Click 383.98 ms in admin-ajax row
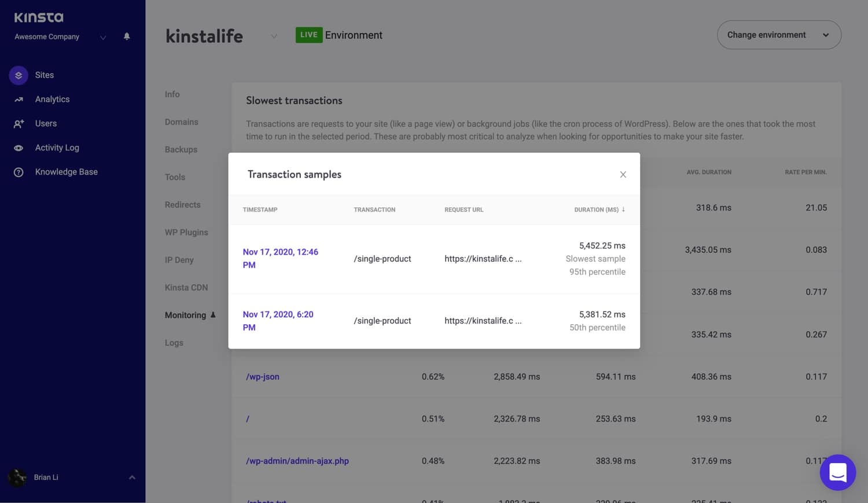Image resolution: width=868 pixels, height=503 pixels. click(x=616, y=461)
